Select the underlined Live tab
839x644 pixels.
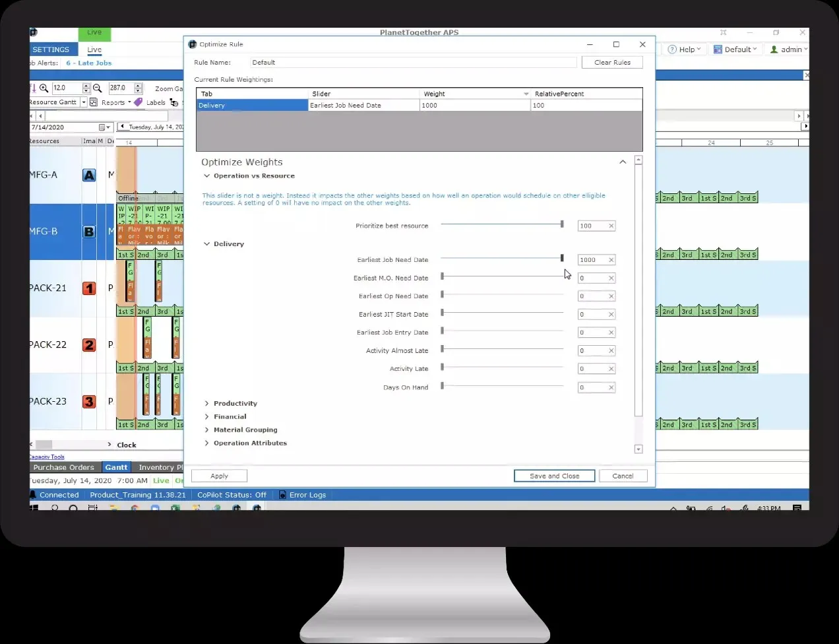(x=94, y=49)
